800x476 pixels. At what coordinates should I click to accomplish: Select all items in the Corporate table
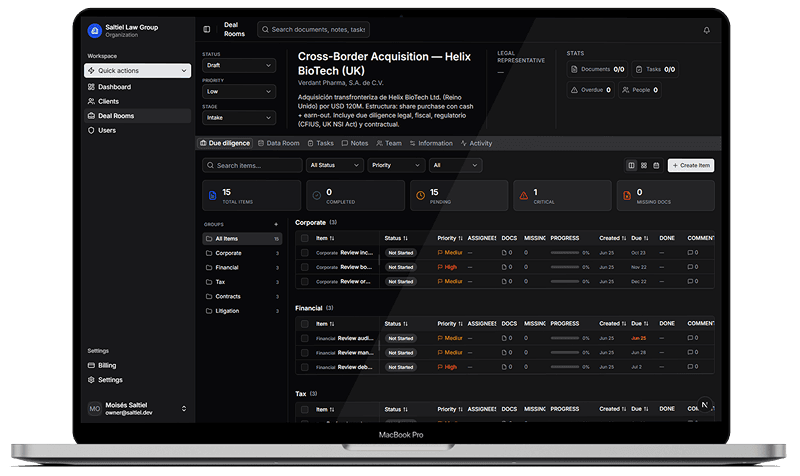pos(305,238)
